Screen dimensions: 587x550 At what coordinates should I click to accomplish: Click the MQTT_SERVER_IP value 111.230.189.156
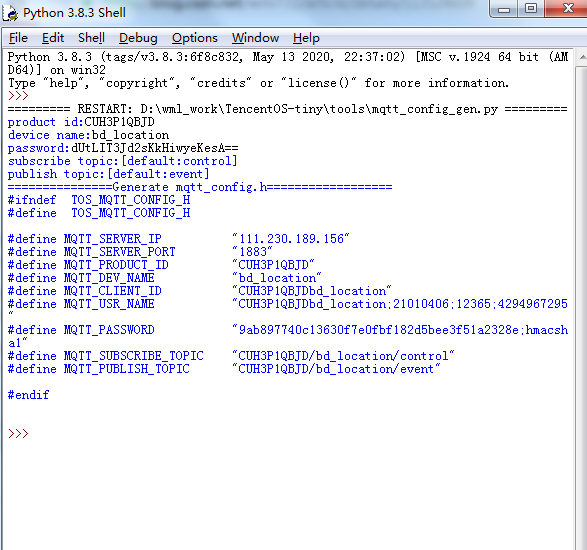coord(291,239)
